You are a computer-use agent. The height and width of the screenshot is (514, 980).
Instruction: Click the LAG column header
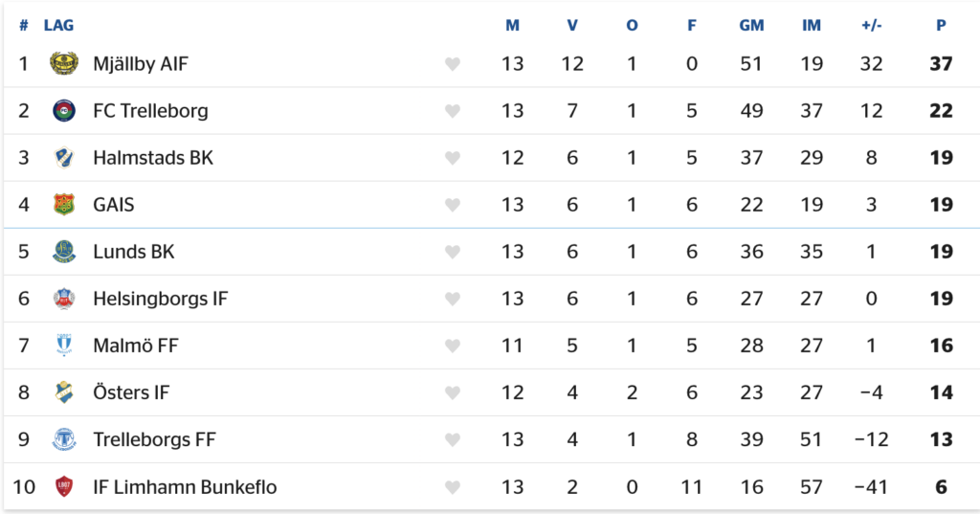click(x=58, y=26)
